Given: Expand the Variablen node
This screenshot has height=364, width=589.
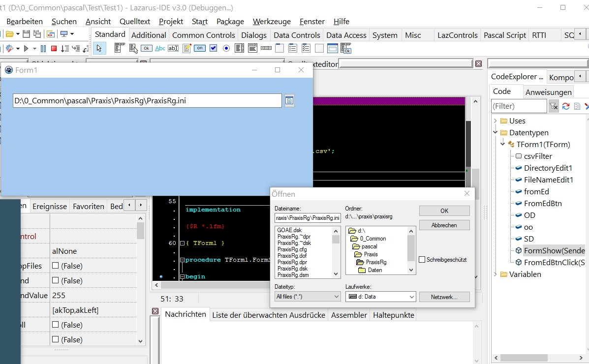Looking at the screenshot, I should (495, 274).
